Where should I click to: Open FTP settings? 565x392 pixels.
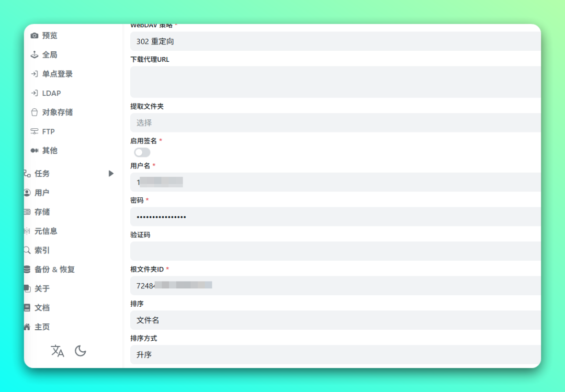pyautogui.click(x=48, y=131)
